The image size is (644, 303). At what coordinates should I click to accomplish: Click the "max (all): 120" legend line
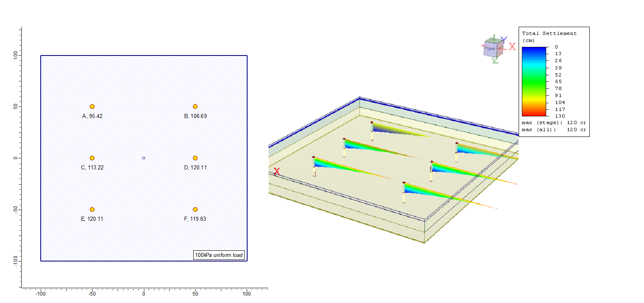point(554,130)
